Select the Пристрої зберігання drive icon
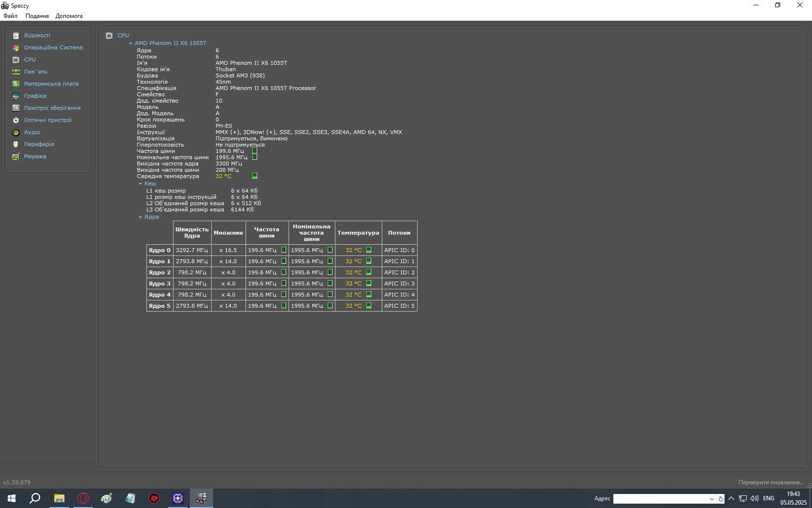Viewport: 812px width, 508px height. pyautogui.click(x=16, y=108)
